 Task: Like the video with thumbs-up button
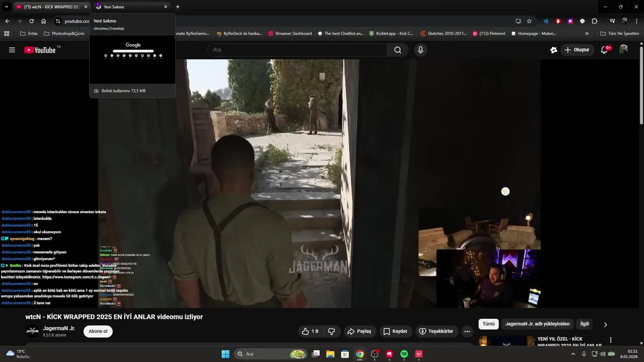point(310,331)
